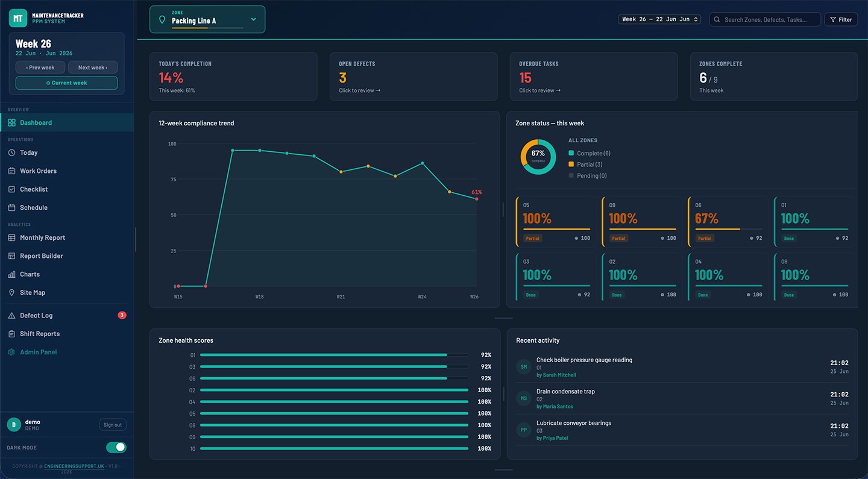Screen dimensions: 868x479
Task: Click the Search Zones, Defects, Tasks field
Action: [766, 19]
